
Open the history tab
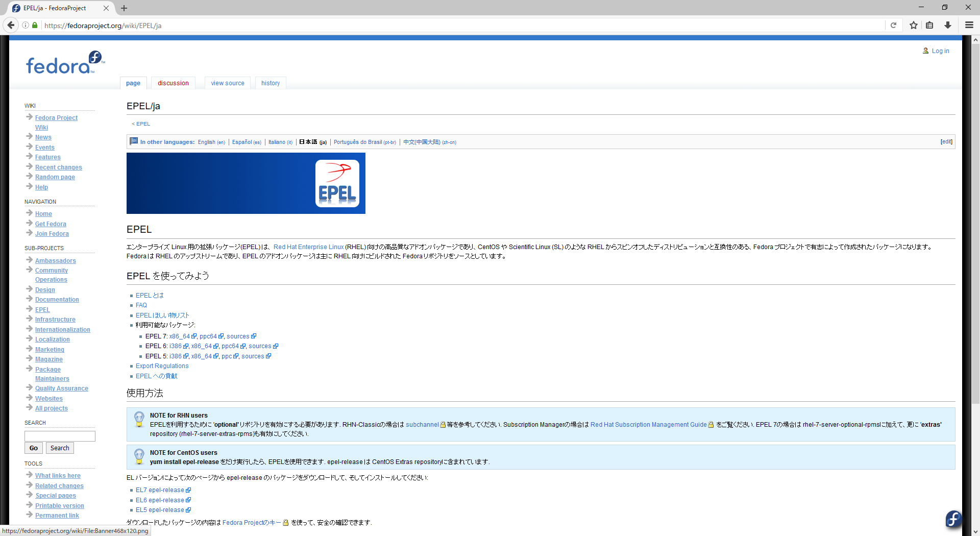(271, 83)
